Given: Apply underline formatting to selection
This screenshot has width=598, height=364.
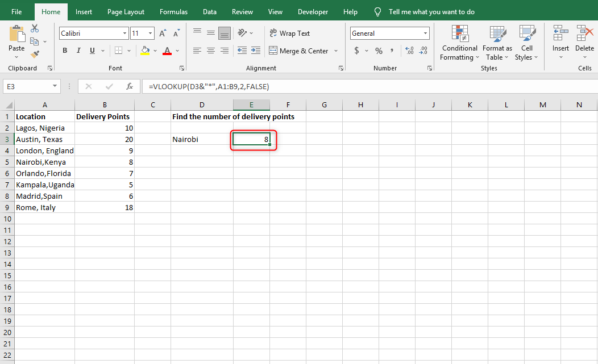Looking at the screenshot, I should (92, 51).
